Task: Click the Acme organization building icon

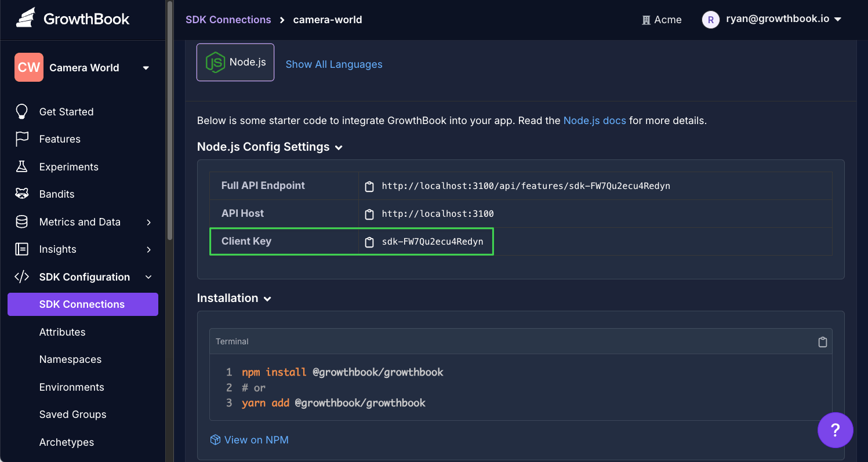Action: pos(646,20)
